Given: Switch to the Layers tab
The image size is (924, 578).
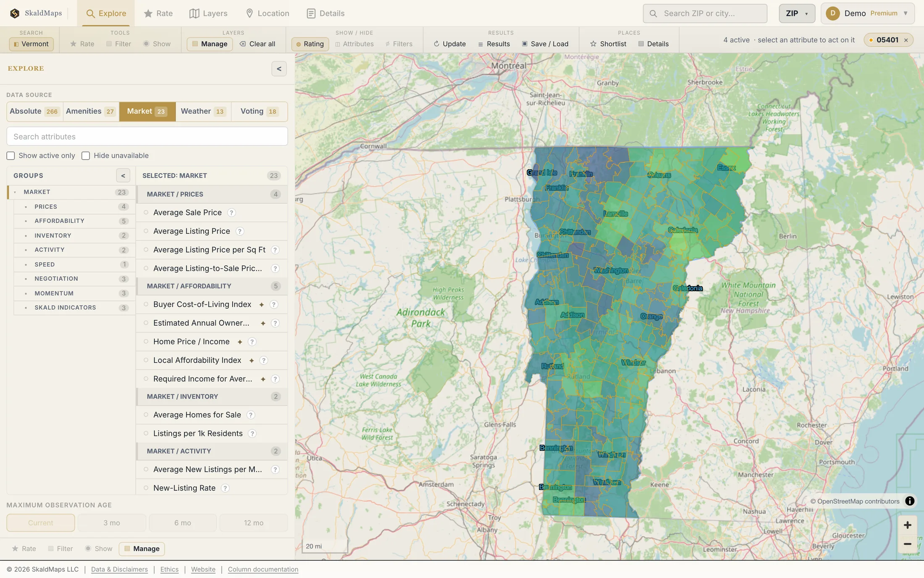Looking at the screenshot, I should (x=208, y=13).
